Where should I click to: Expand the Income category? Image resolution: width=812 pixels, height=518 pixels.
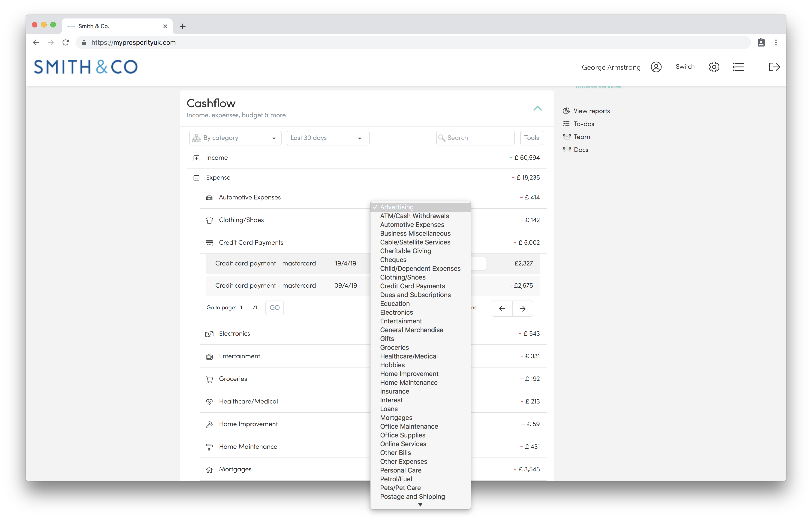[x=196, y=158]
